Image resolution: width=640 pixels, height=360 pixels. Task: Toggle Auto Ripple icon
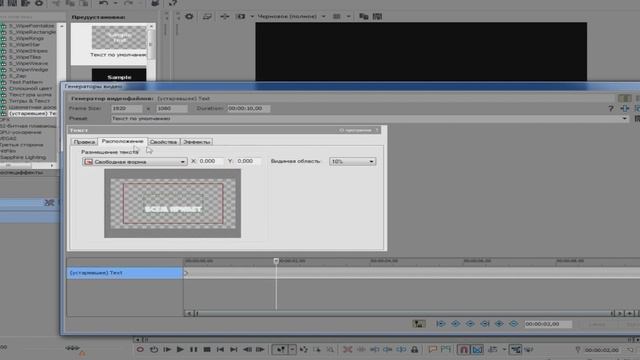pos(493,349)
